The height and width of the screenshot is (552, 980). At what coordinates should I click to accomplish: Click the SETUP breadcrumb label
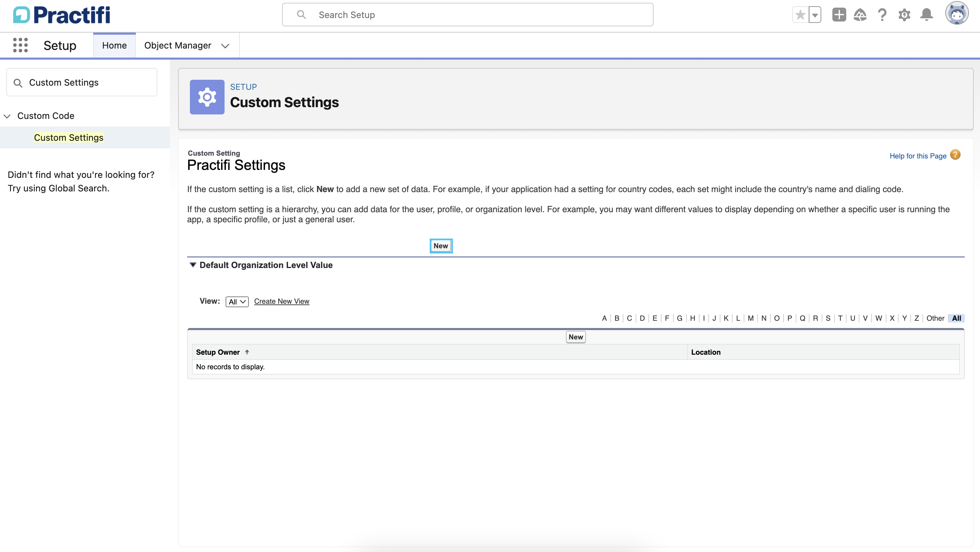pyautogui.click(x=243, y=87)
